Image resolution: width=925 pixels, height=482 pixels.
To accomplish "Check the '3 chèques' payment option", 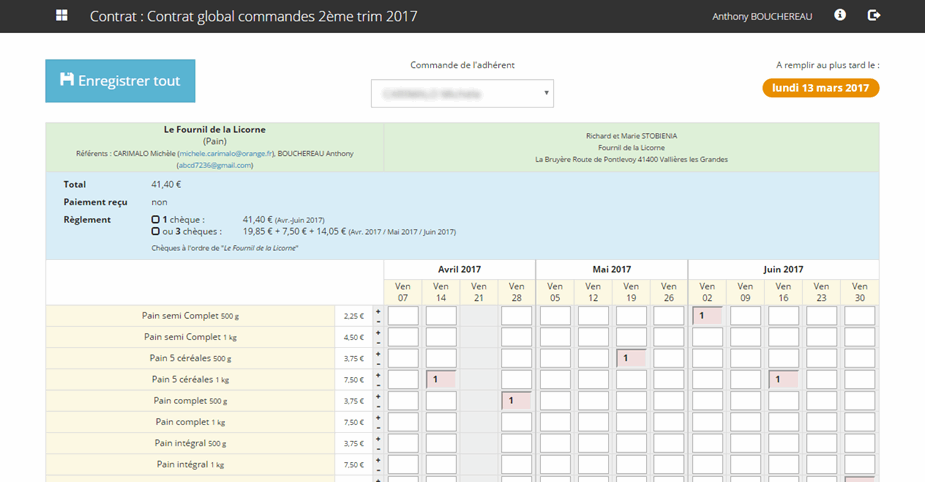I will pyautogui.click(x=155, y=231).
